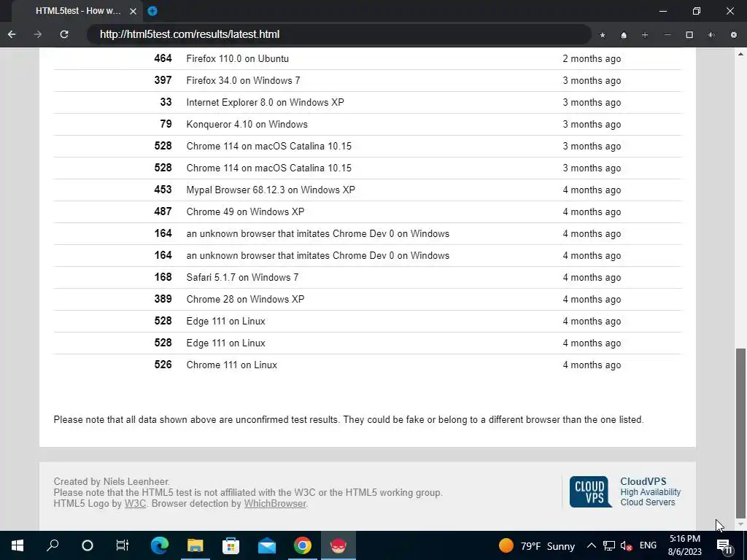Go forward with the forward arrow button
Image resolution: width=747 pixels, height=560 pixels.
(38, 34)
